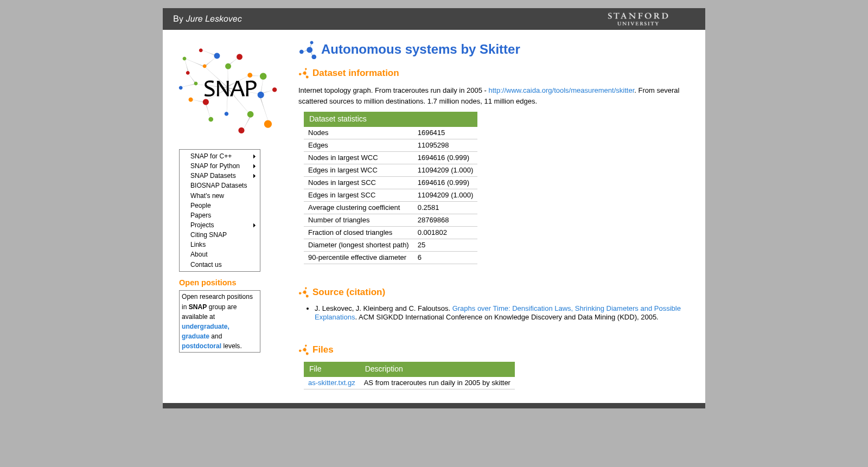Click the Jure Leskovec author name

[x=214, y=19]
